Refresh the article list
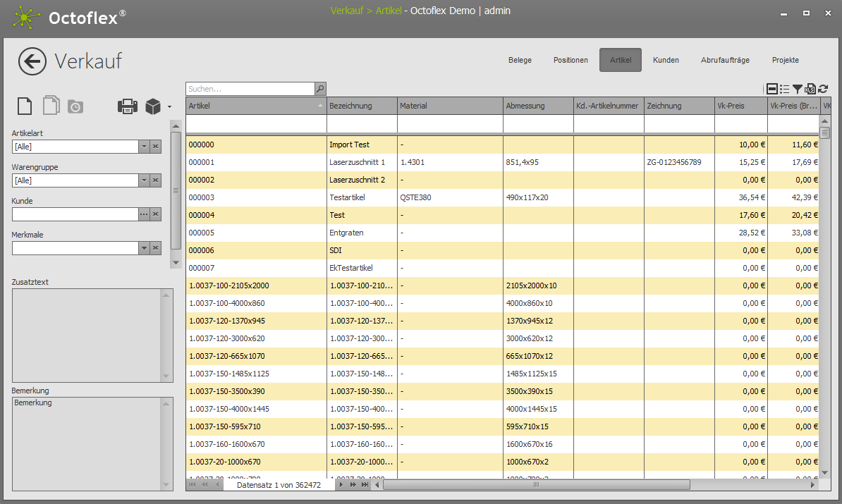Viewport: 842px width, 504px height. coord(823,89)
